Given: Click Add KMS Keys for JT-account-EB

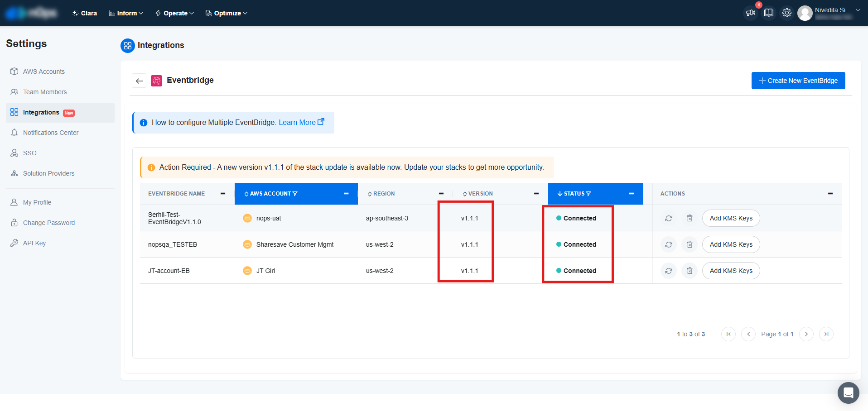Looking at the screenshot, I should pos(731,271).
